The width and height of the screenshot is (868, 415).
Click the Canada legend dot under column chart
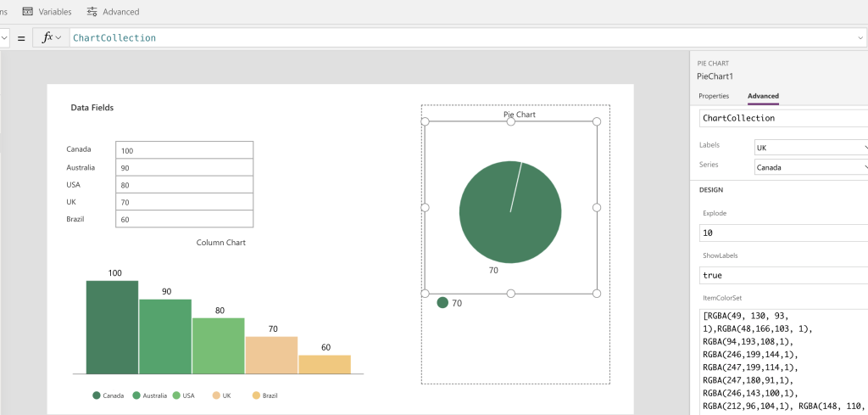click(97, 395)
